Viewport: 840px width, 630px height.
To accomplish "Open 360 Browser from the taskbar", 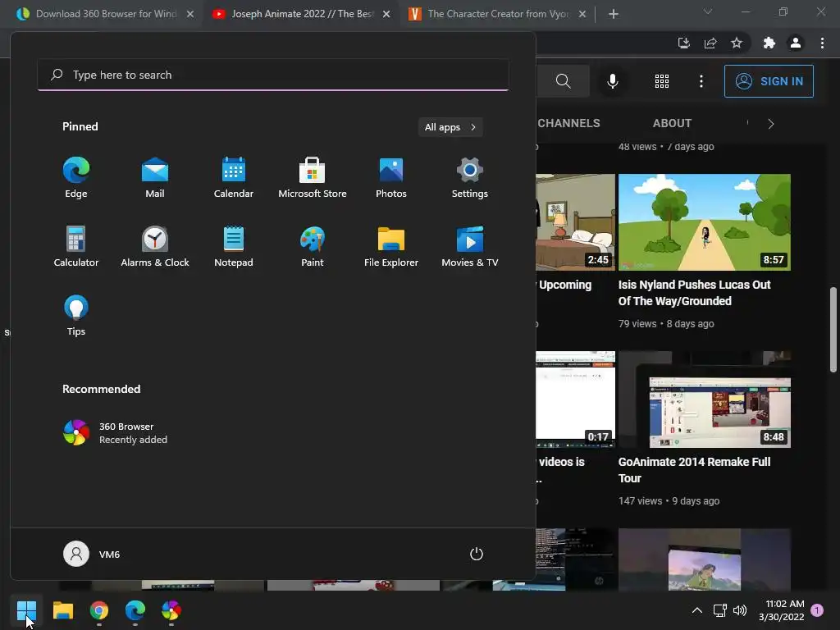I will coord(171,610).
